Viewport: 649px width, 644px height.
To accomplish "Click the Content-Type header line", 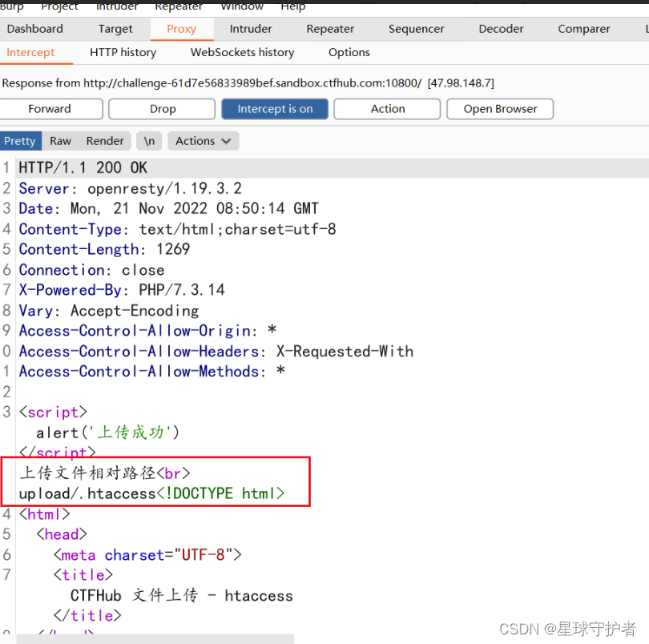I will point(178,229).
